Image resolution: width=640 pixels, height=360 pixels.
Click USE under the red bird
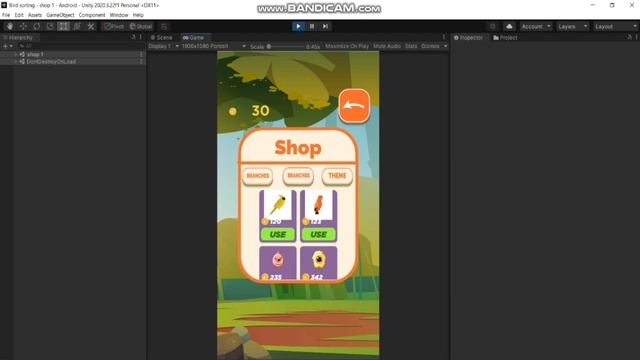(318, 234)
